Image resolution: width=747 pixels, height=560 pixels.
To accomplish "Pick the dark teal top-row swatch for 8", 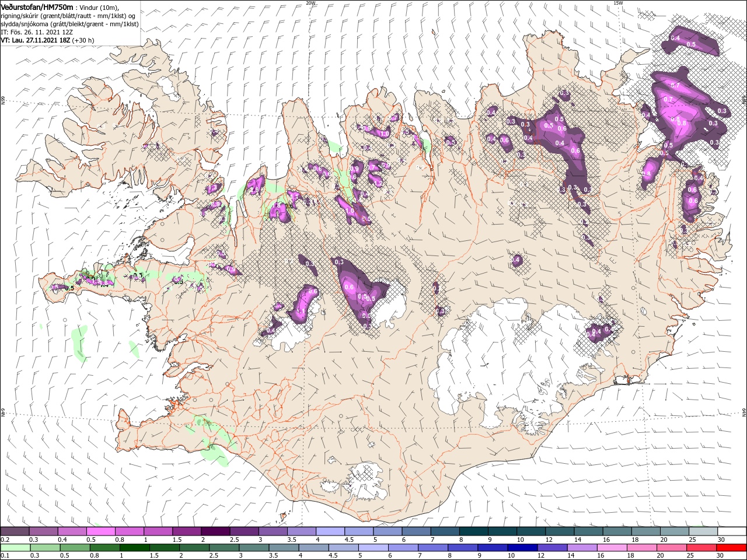I will [x=473, y=531].
